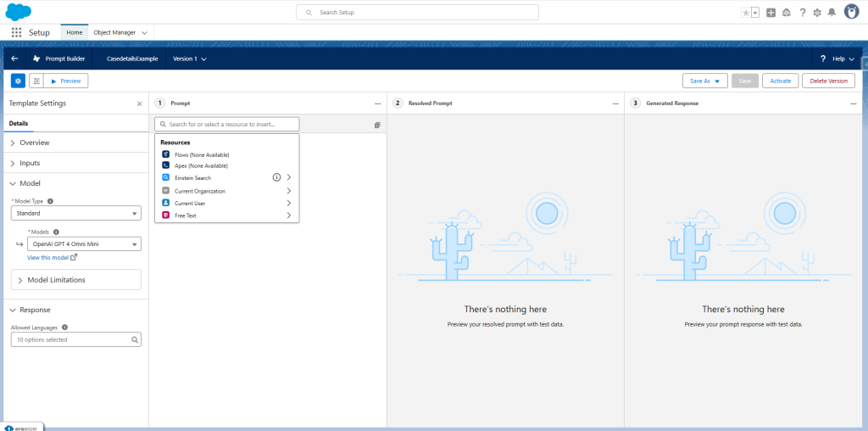
Task: Select Current User from Resources list
Action: [189, 204]
